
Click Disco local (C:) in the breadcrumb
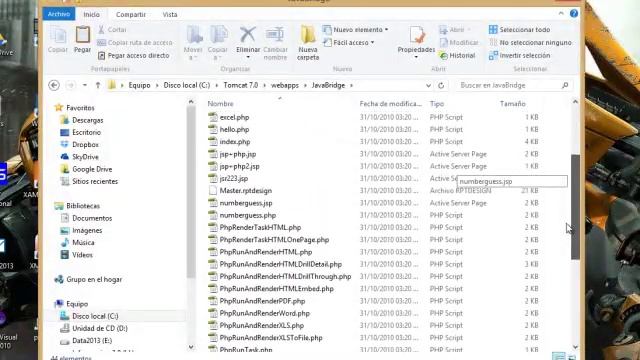(187, 85)
